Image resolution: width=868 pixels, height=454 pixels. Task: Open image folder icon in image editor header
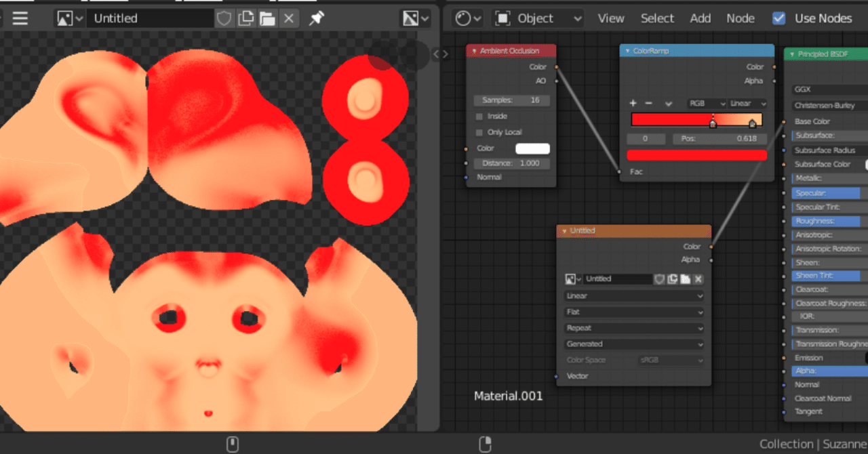click(267, 18)
